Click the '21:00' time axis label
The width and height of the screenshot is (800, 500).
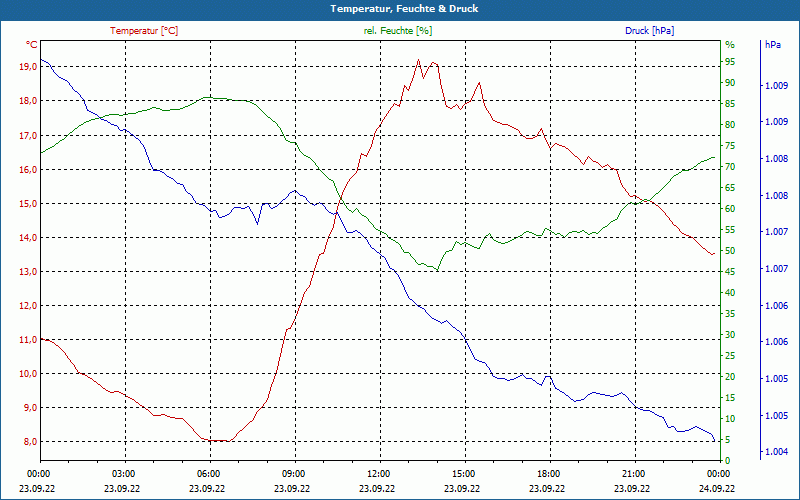[632, 474]
